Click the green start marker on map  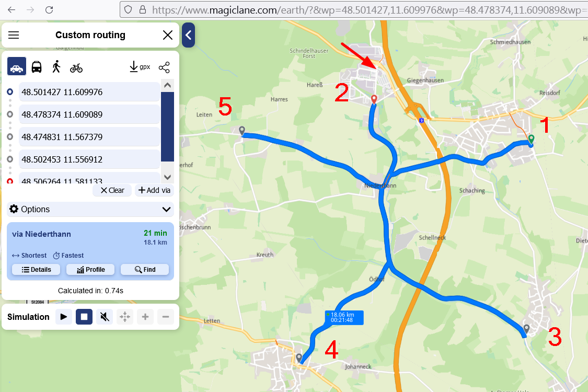tap(531, 139)
